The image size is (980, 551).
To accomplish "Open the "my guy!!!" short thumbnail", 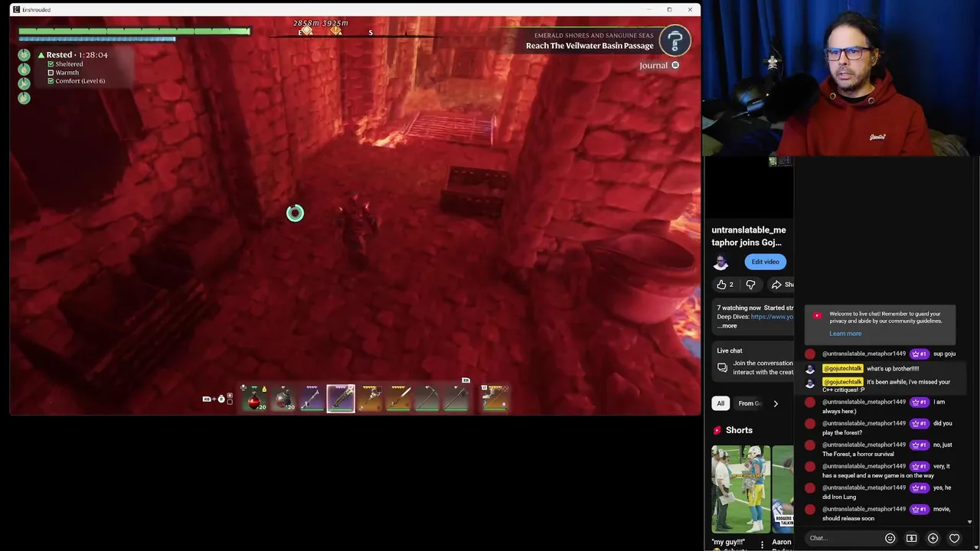I will (740, 489).
